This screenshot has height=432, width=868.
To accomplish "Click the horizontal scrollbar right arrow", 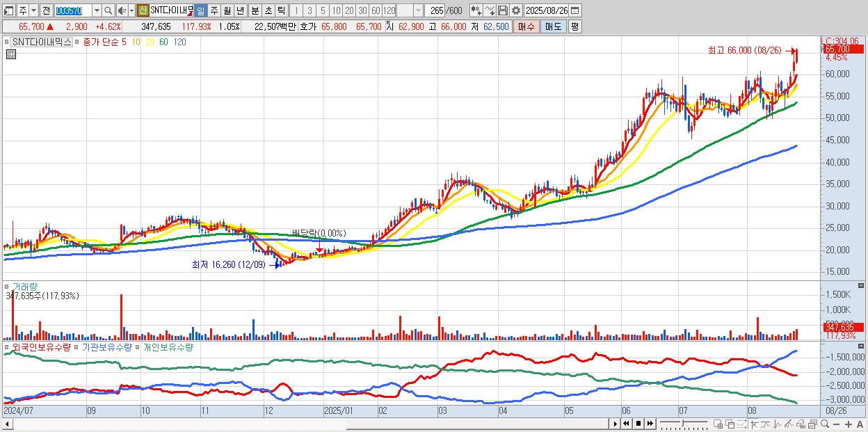I will pos(614,424).
